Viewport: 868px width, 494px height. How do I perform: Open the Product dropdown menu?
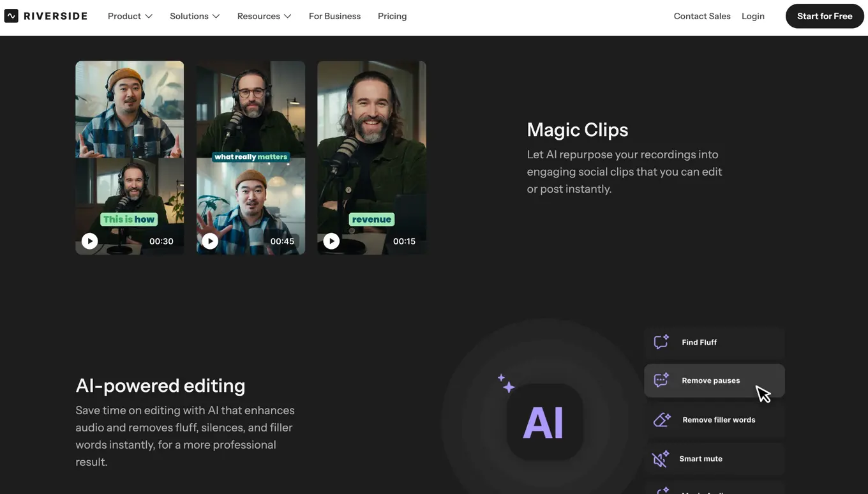[x=130, y=16]
